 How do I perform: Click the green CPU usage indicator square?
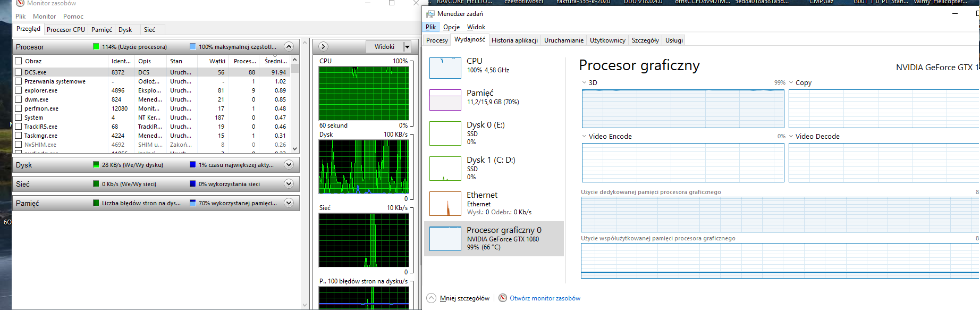point(96,47)
